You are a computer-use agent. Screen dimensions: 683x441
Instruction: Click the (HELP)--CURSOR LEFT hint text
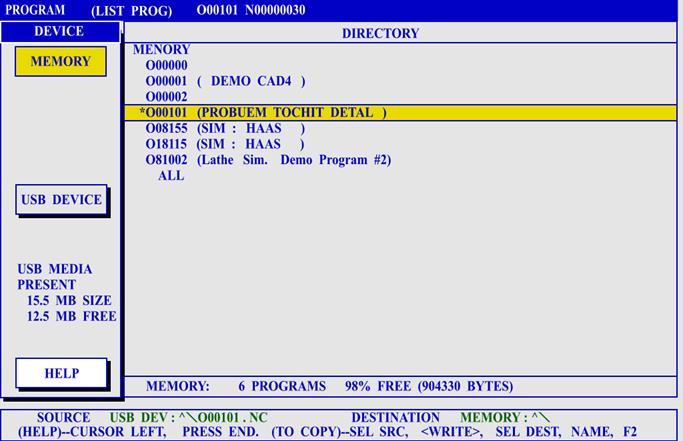click(x=92, y=432)
